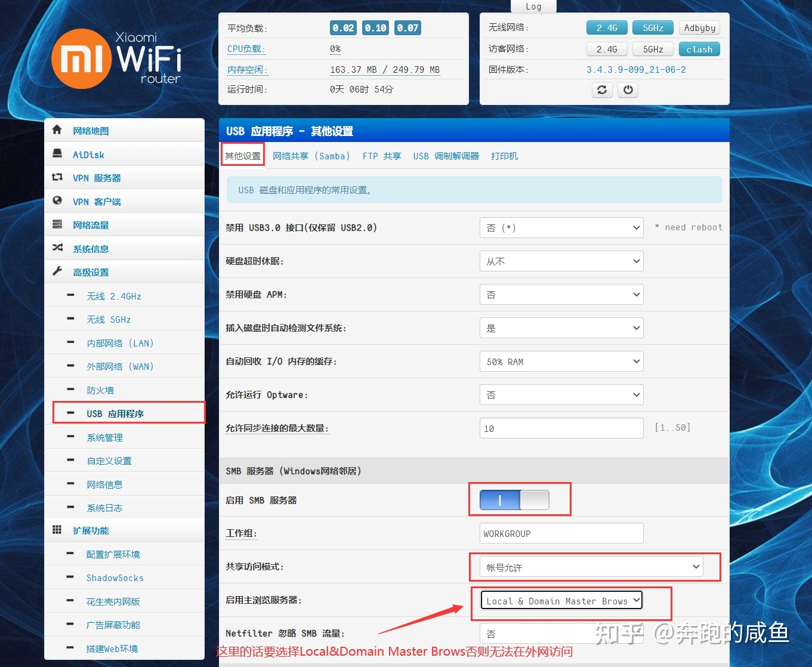The width and height of the screenshot is (812, 667).
Task: Toggle guest network 2.4G button
Action: pos(607,49)
